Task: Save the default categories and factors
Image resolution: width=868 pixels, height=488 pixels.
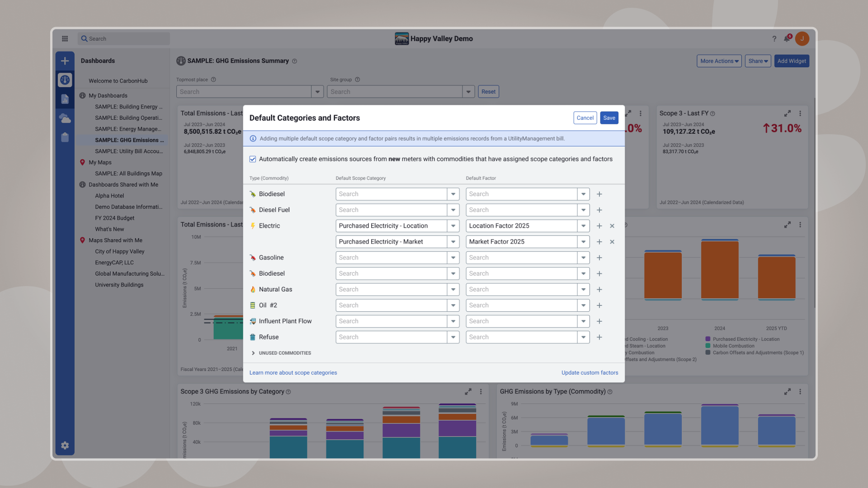Action: 609,118
